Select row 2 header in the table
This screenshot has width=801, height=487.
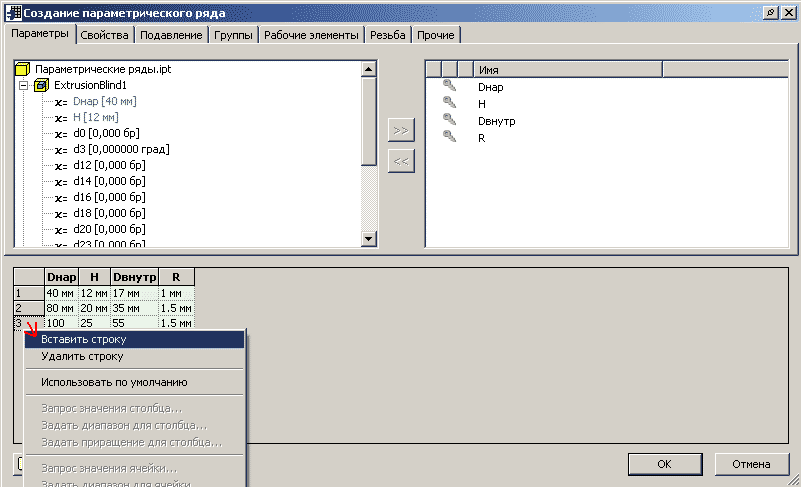point(29,308)
